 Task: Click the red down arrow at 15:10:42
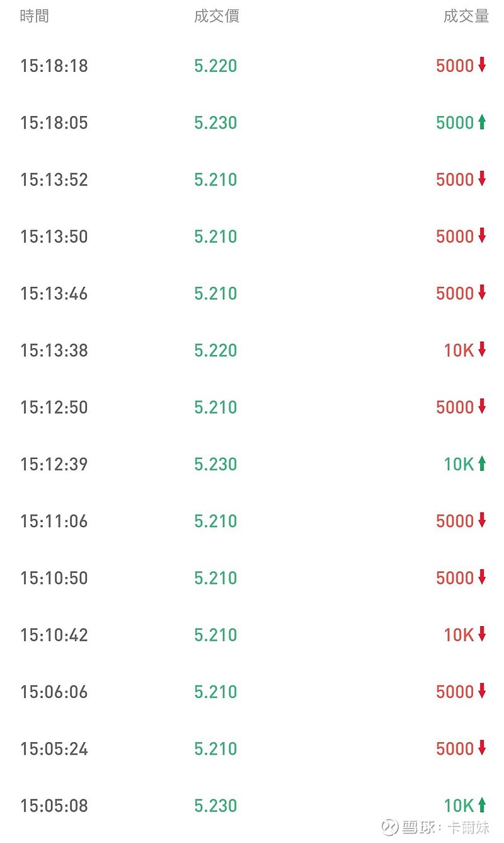(x=482, y=634)
